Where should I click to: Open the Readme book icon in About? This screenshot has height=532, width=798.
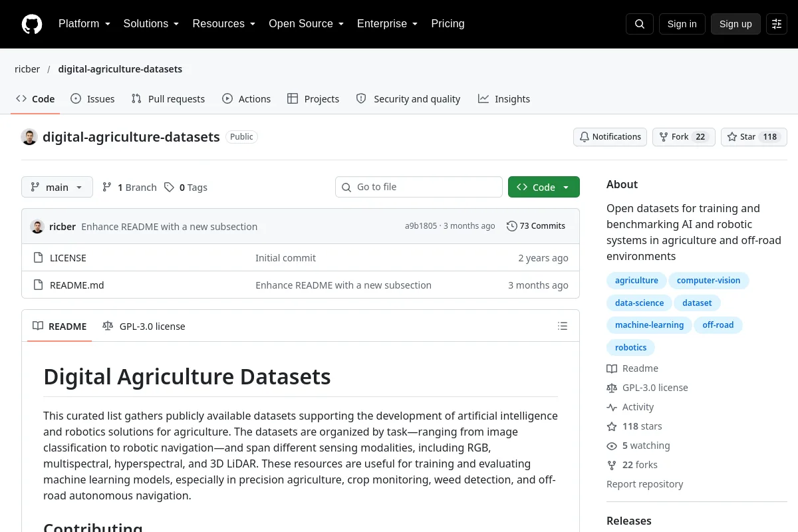tap(612, 368)
